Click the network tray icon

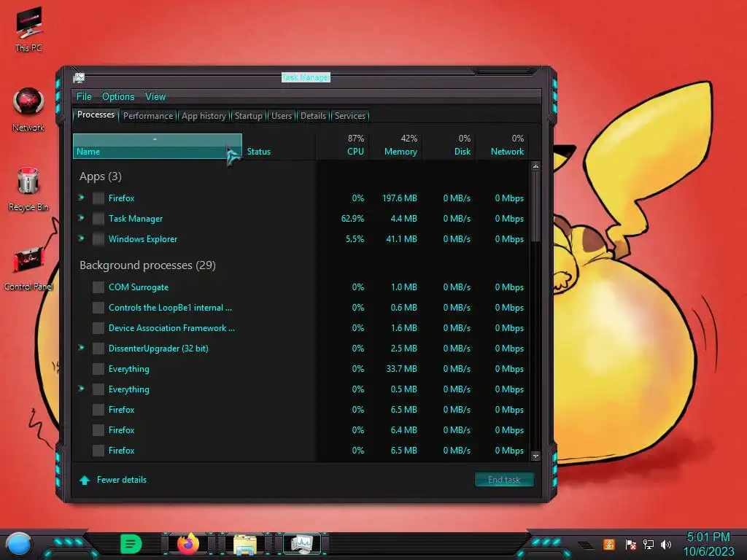coord(648,544)
